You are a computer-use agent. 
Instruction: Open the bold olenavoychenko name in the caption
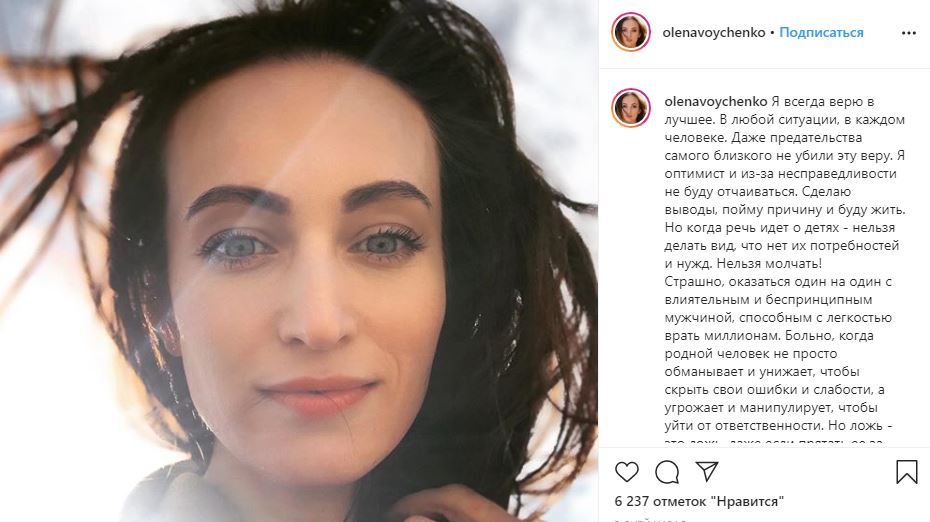click(716, 101)
